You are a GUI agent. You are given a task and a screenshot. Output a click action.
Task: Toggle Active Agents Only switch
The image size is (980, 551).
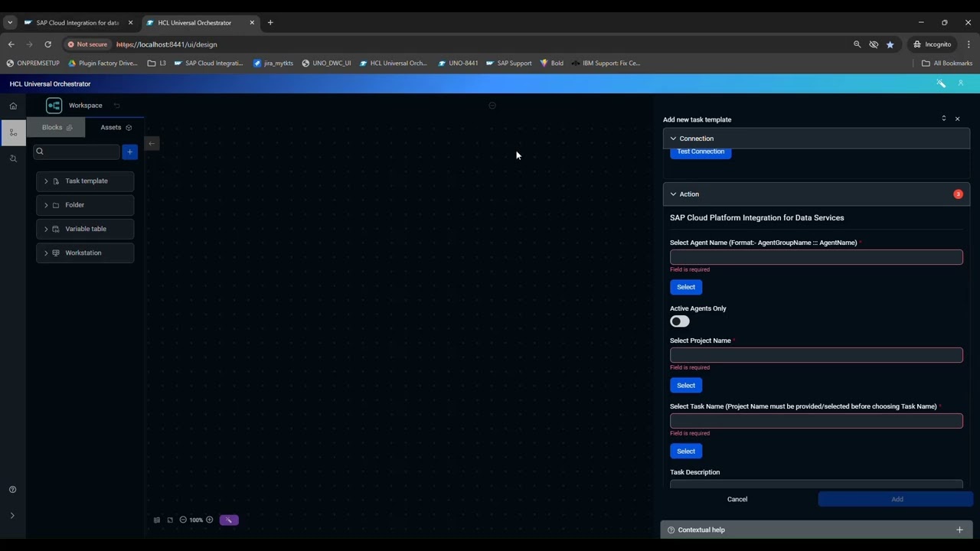click(680, 321)
